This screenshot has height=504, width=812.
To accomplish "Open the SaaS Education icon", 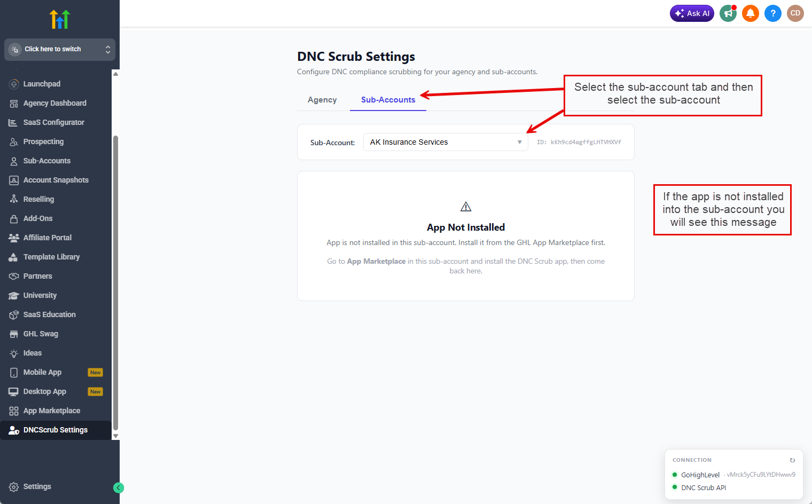I will pyautogui.click(x=14, y=314).
